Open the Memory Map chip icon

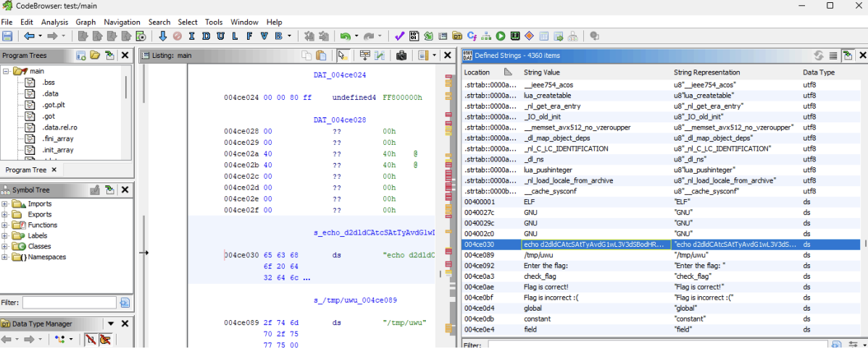[515, 36]
